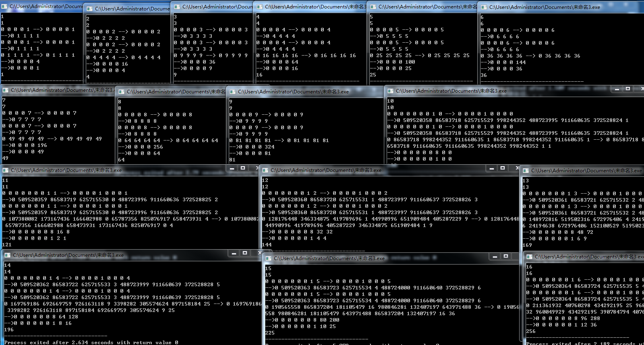Click the title bar icon of the console window printing 13
This screenshot has width=644, height=345.
[526, 171]
